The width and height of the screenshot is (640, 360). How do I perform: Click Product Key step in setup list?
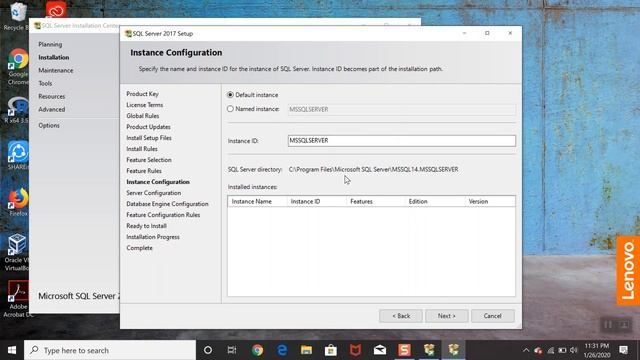142,94
